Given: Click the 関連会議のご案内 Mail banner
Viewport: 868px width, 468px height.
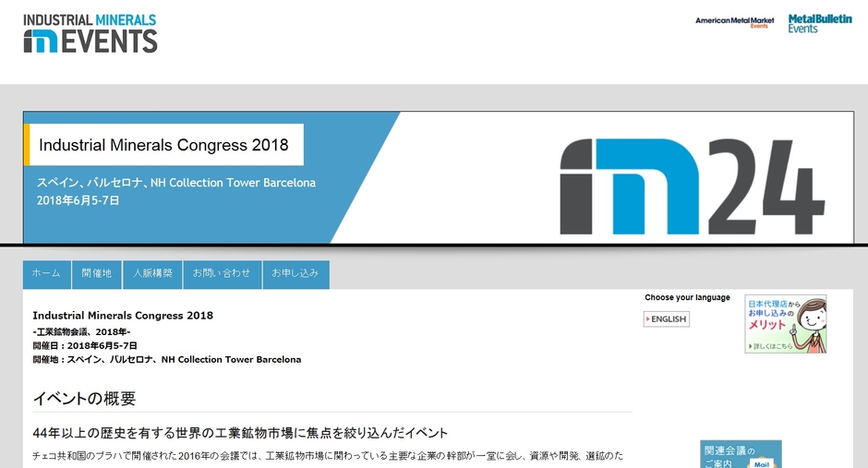Looking at the screenshot, I should coord(741,454).
